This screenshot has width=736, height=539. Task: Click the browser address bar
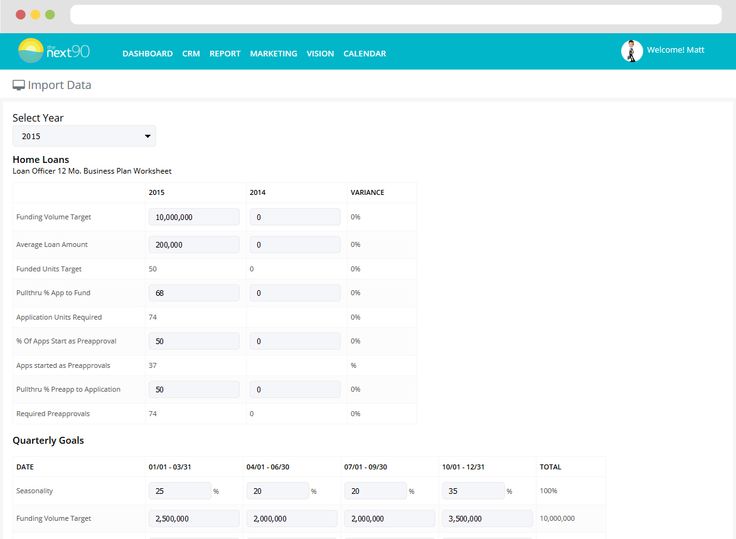click(x=396, y=15)
